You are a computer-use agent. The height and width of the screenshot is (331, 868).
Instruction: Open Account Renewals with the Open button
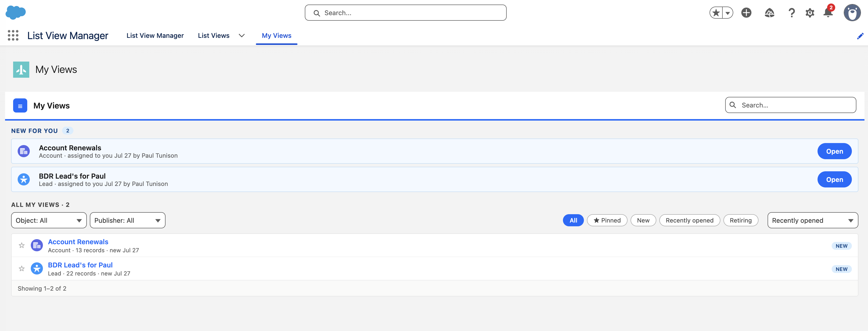834,151
